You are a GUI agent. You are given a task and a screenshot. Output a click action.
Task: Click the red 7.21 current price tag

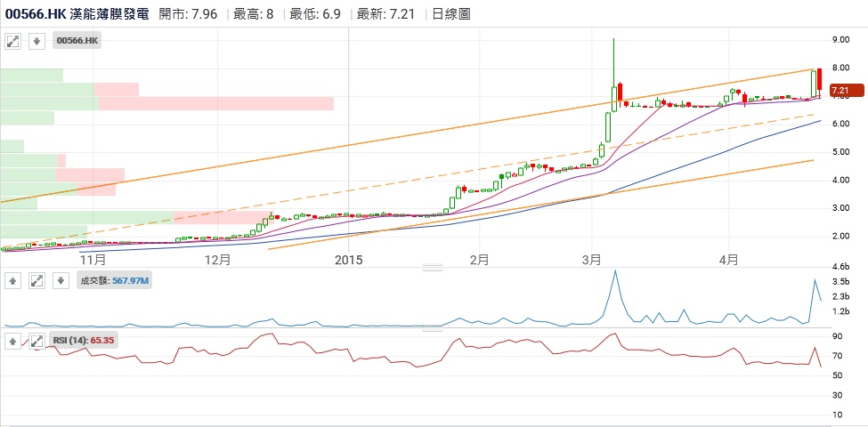coord(846,91)
